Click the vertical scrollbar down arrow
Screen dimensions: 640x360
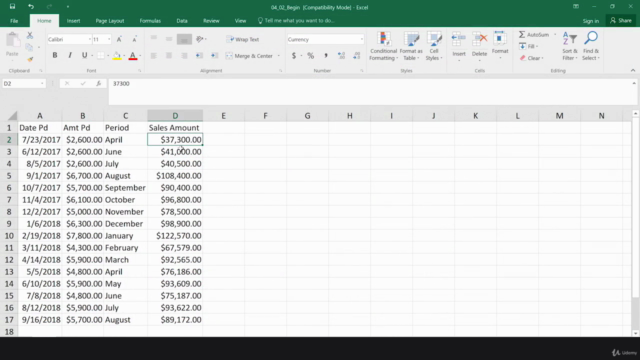point(635,333)
